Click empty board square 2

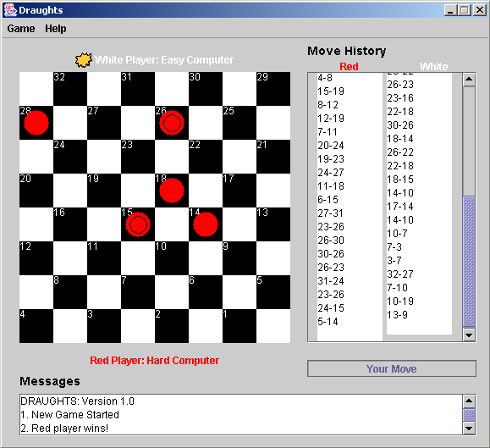172,326
